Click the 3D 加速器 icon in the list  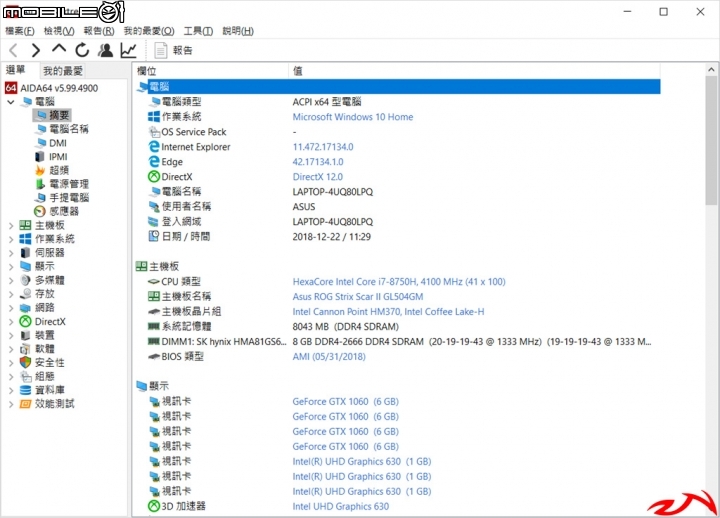(154, 506)
